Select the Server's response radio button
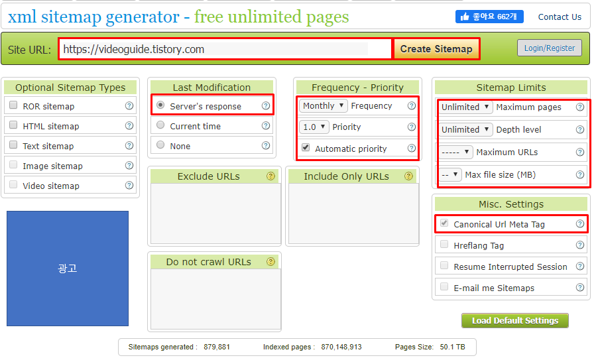The width and height of the screenshot is (598, 364). click(x=160, y=105)
